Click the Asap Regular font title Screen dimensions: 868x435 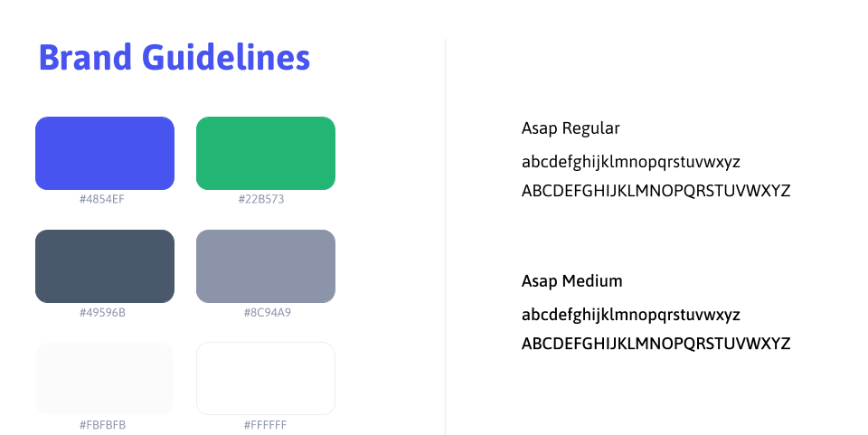point(571,128)
